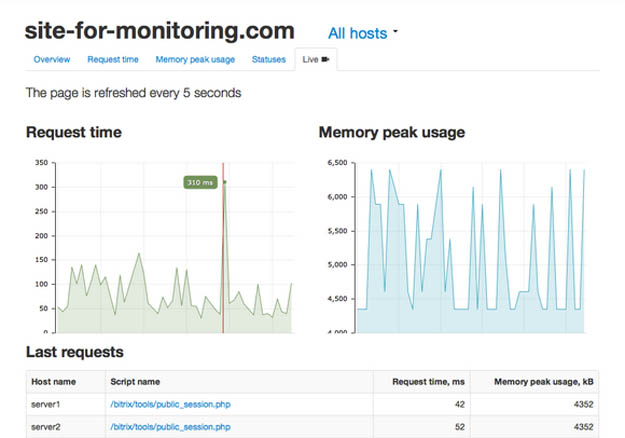Click the red peak marker line on chart
The width and height of the screenshot is (625, 438).
[223, 250]
